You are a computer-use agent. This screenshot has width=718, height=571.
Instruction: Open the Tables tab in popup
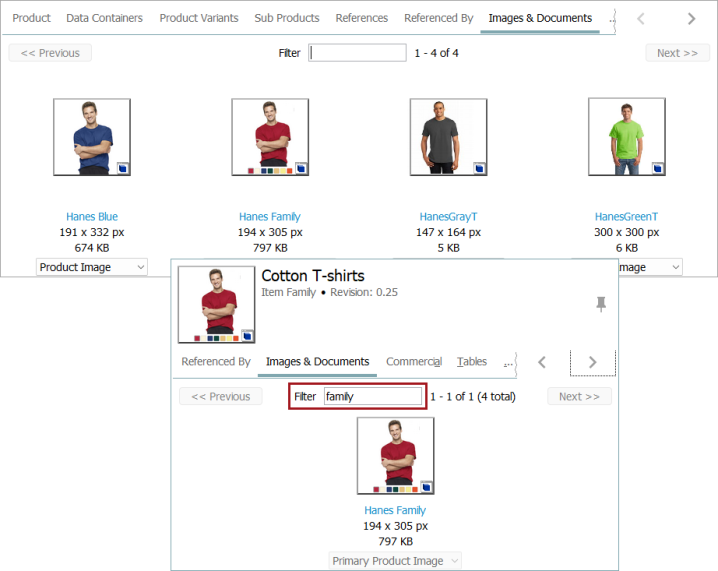tap(472, 362)
